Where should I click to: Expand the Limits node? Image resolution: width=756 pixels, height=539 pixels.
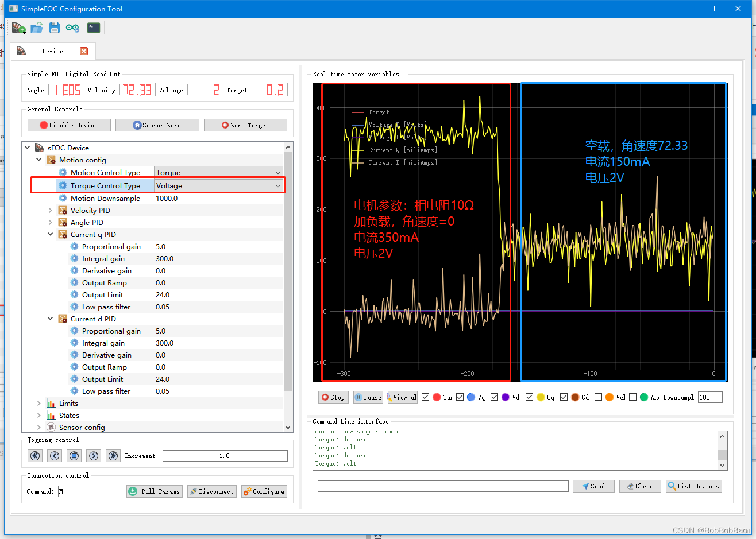coord(39,403)
